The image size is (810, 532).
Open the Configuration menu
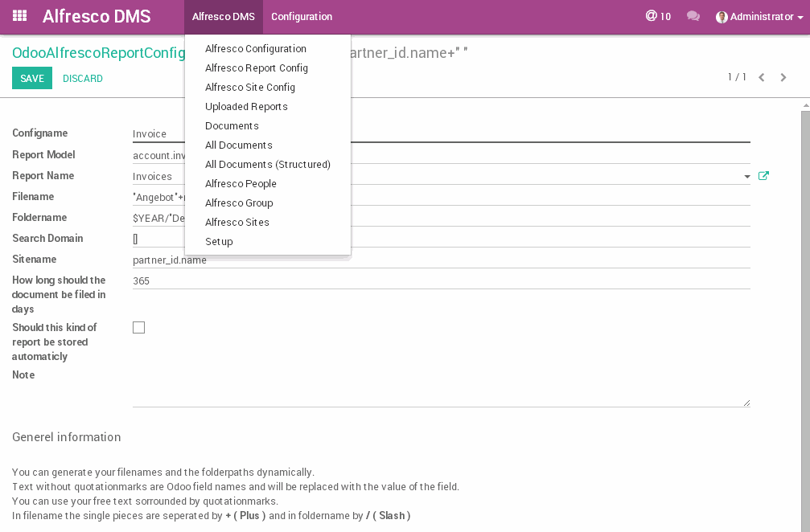point(302,16)
